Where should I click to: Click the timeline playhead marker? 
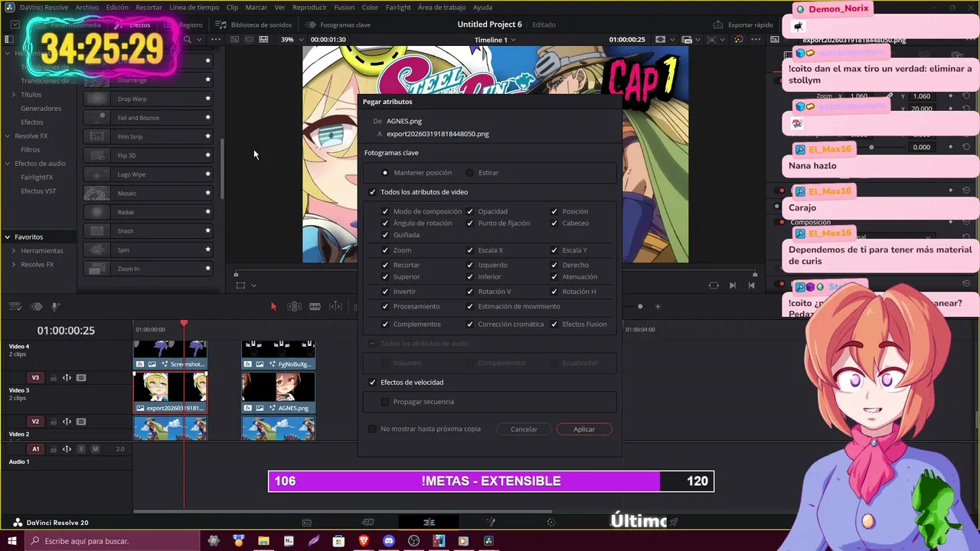click(184, 324)
